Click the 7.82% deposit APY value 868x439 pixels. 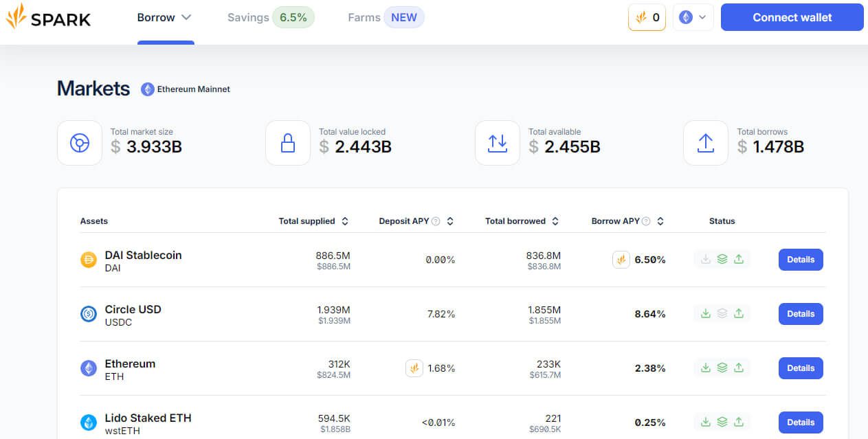click(441, 314)
